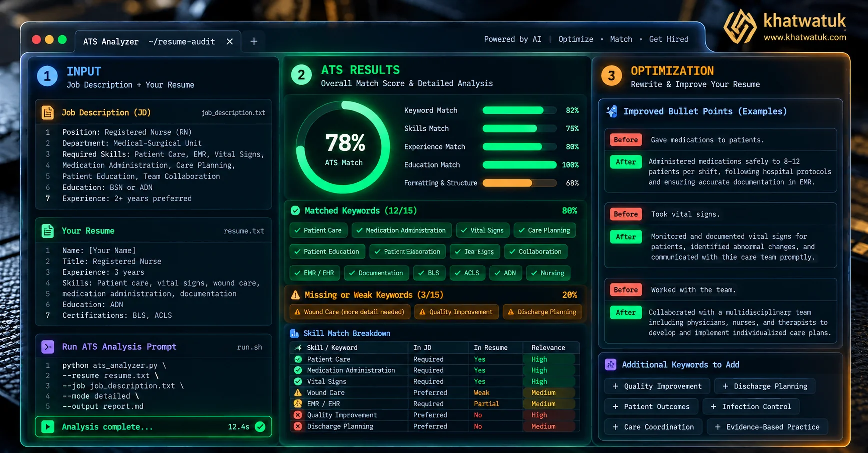
Task: Click the Medication Administration matched keyword chip
Action: (402, 230)
